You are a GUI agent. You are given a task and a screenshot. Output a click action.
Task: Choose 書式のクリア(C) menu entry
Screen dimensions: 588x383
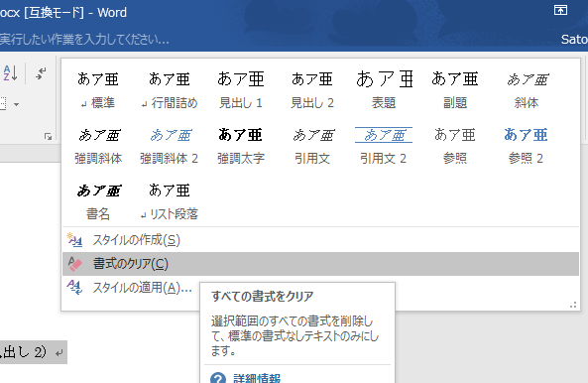320,264
